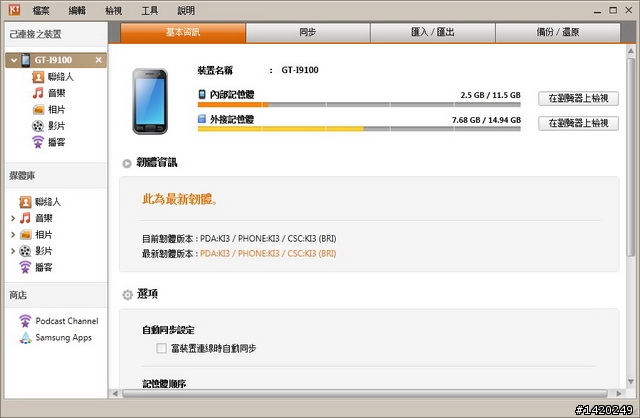Open the 編輯 menu
This screenshot has height=418, width=640.
click(77, 11)
